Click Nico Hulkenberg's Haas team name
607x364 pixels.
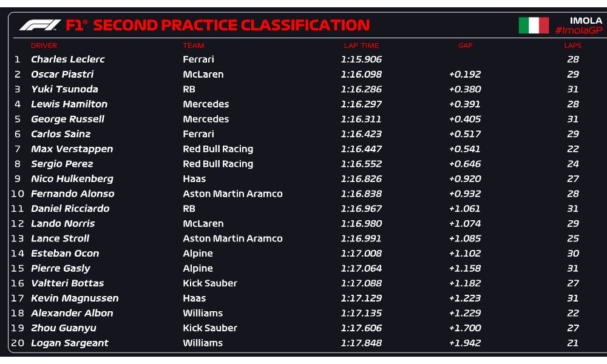(x=194, y=179)
